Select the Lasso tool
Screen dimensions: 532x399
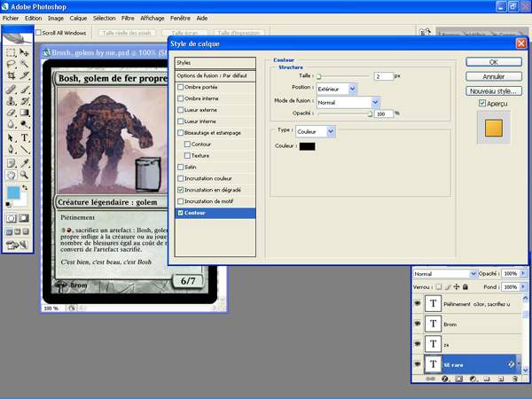[11, 64]
